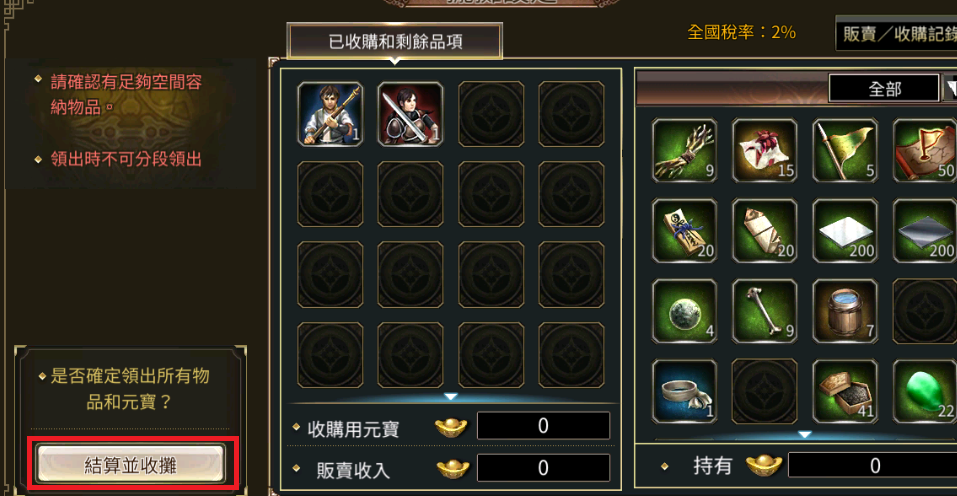The width and height of the screenshot is (957, 496).
Task: Select the staff-wielding hero card
Action: [330, 114]
